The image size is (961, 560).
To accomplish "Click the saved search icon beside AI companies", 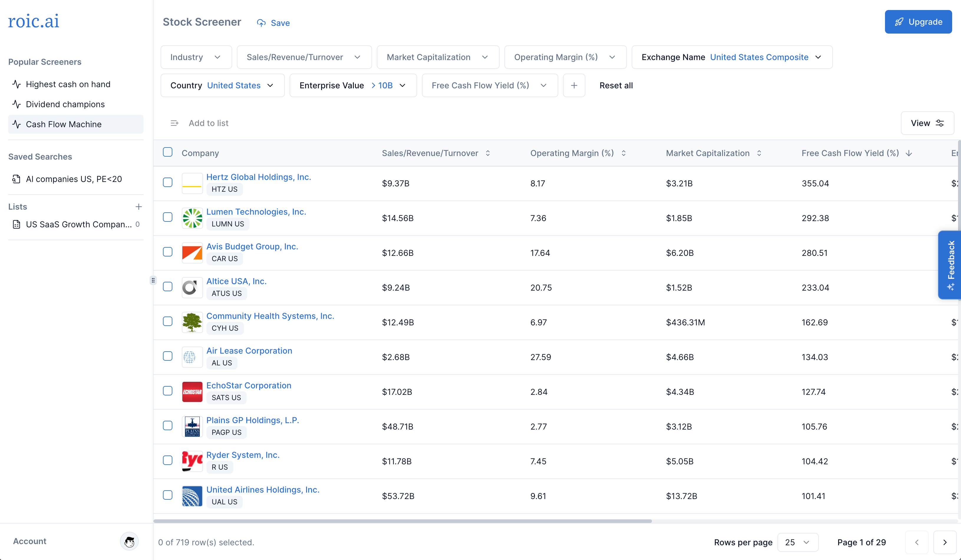I will click(16, 179).
